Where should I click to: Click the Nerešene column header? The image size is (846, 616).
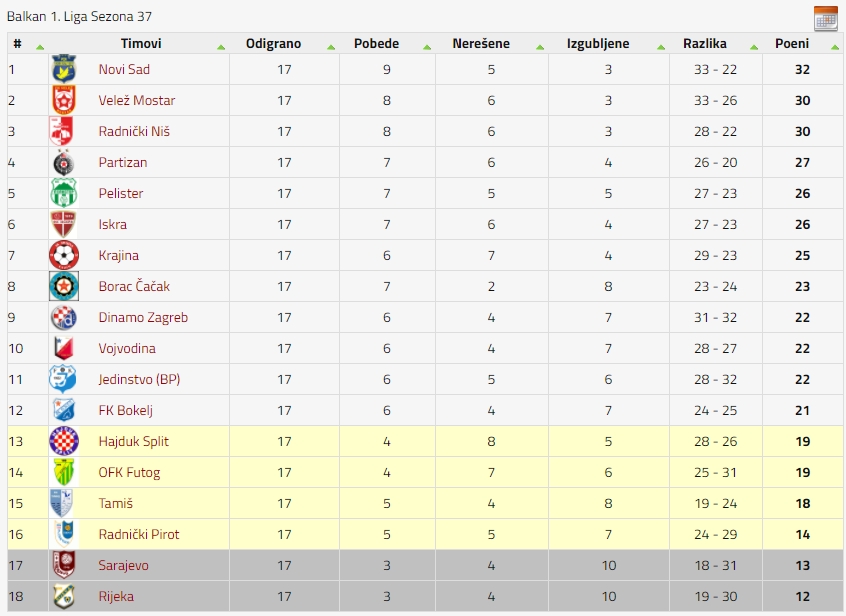(481, 44)
